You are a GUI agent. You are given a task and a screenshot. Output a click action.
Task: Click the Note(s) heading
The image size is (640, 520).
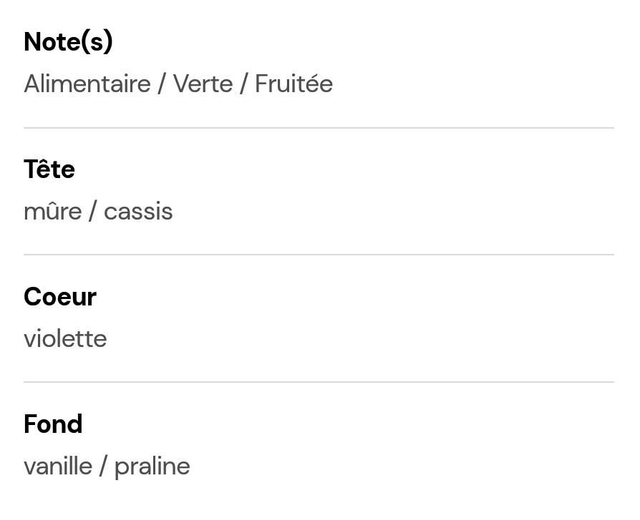click(x=68, y=42)
